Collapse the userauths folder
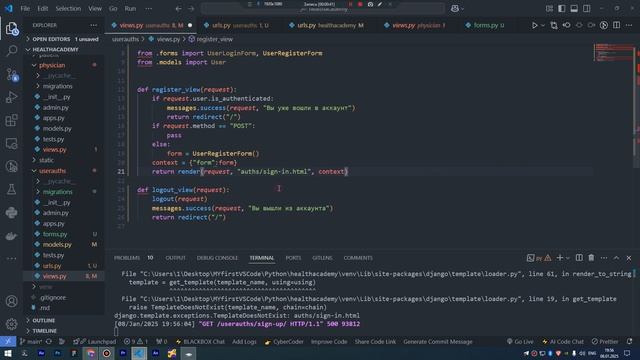The width and height of the screenshot is (640, 360). click(35, 171)
